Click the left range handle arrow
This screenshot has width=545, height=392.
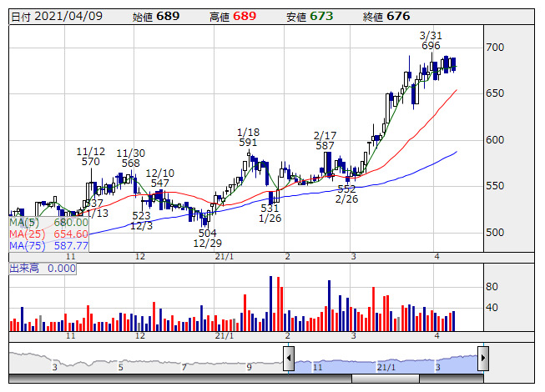click(289, 359)
